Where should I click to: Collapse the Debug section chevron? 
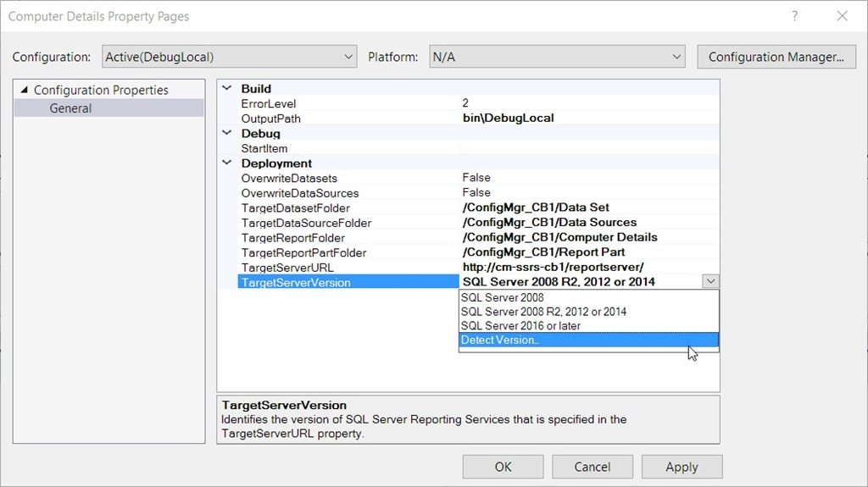pos(227,133)
